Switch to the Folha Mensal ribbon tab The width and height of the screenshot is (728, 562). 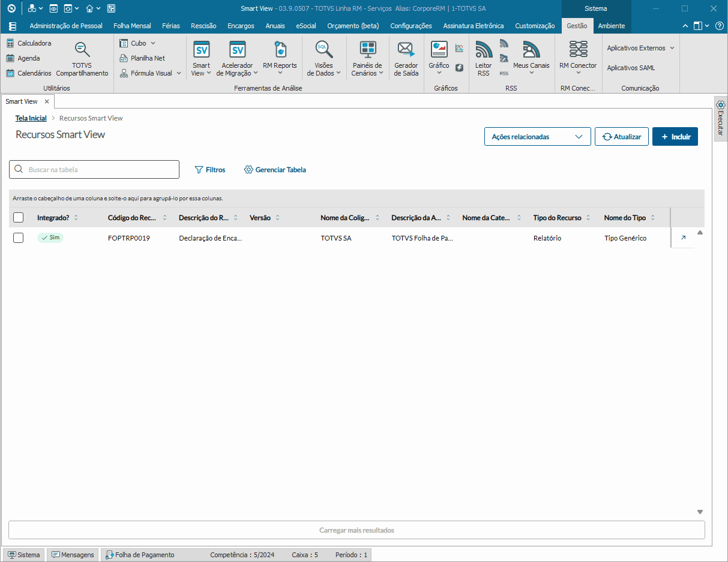coord(132,26)
